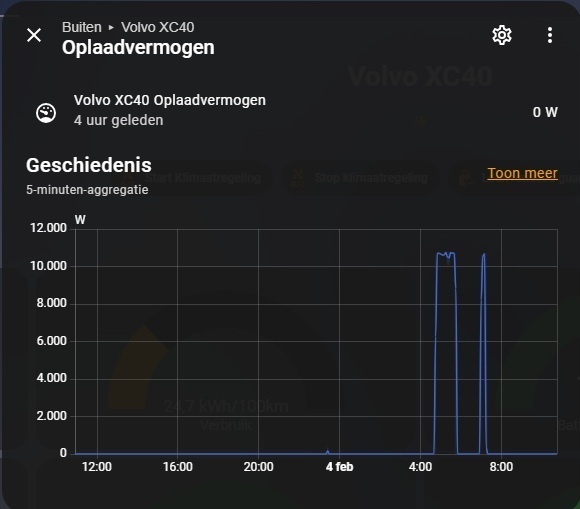This screenshot has height=509, width=580.
Task: Click the 4:00 x-axis label
Action: click(420, 467)
